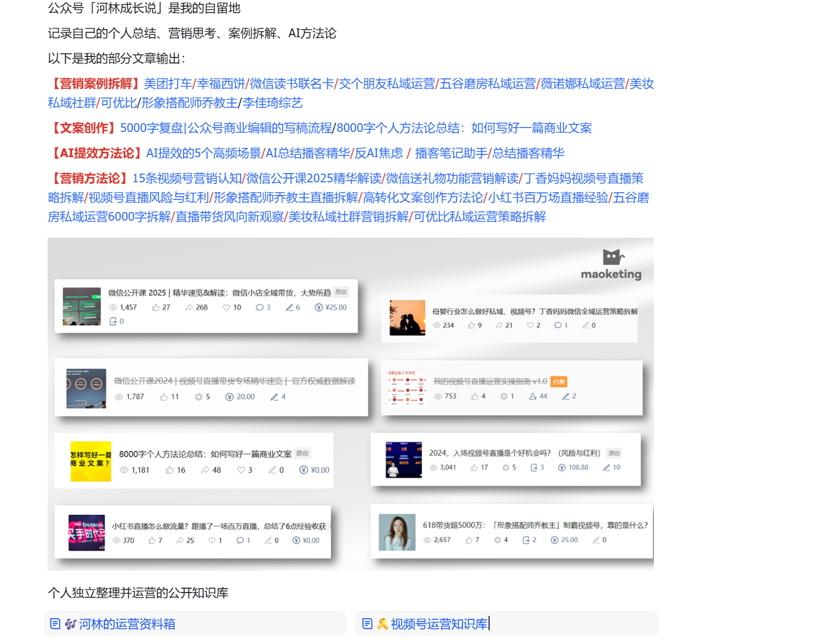821x644 pixels.
Task: Open 形象搭配师乔教主 link beside 李佳琦综艺
Action: 190,103
